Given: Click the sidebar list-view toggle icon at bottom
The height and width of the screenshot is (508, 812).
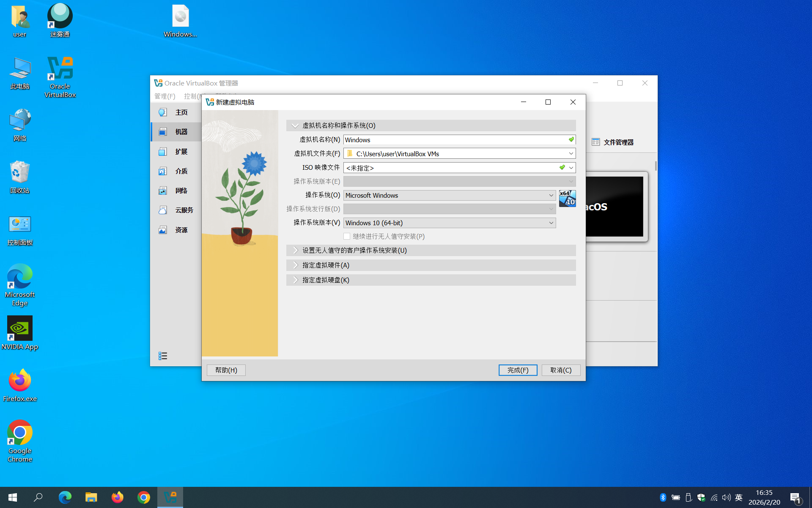Looking at the screenshot, I should pyautogui.click(x=163, y=356).
